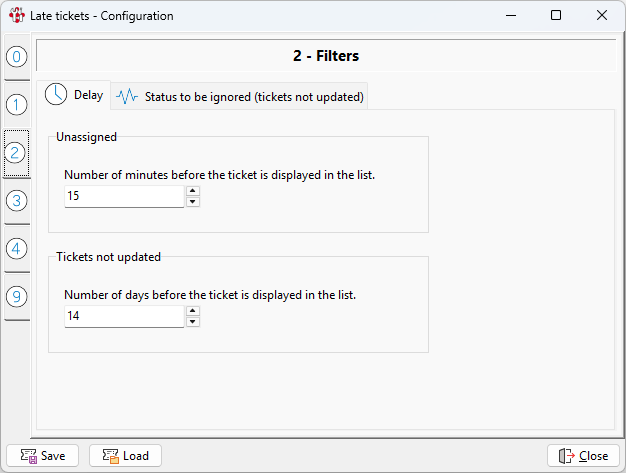Decrease the unassigned minutes value
The height and width of the screenshot is (473, 626).
point(193,202)
